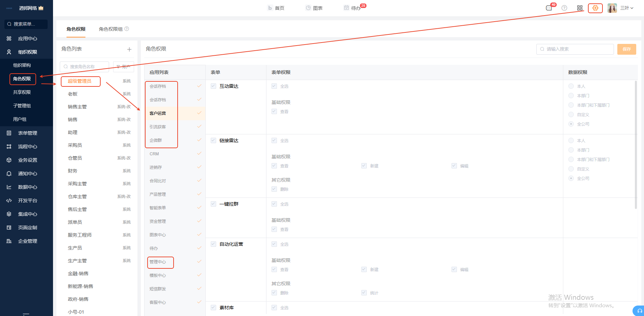Open the 账户 filter dropdown in role list
The width and height of the screenshot is (644, 316).
[124, 67]
